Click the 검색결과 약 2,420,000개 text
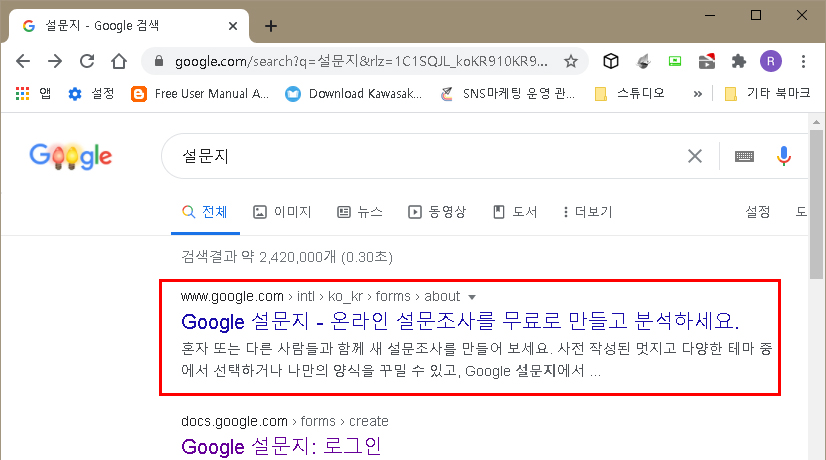The width and height of the screenshot is (826, 460). click(287, 257)
